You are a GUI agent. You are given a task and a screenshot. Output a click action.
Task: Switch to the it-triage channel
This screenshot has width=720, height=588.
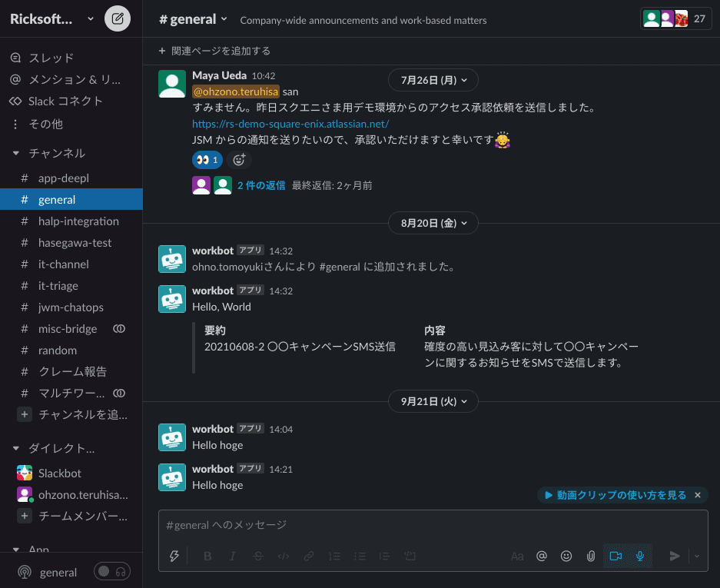pos(71,286)
